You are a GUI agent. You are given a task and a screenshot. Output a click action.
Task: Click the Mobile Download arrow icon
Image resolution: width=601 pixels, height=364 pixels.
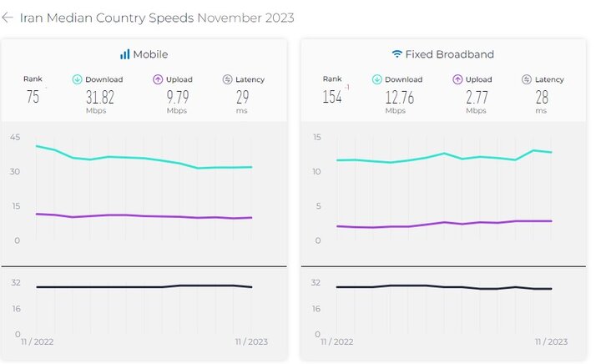[78, 79]
